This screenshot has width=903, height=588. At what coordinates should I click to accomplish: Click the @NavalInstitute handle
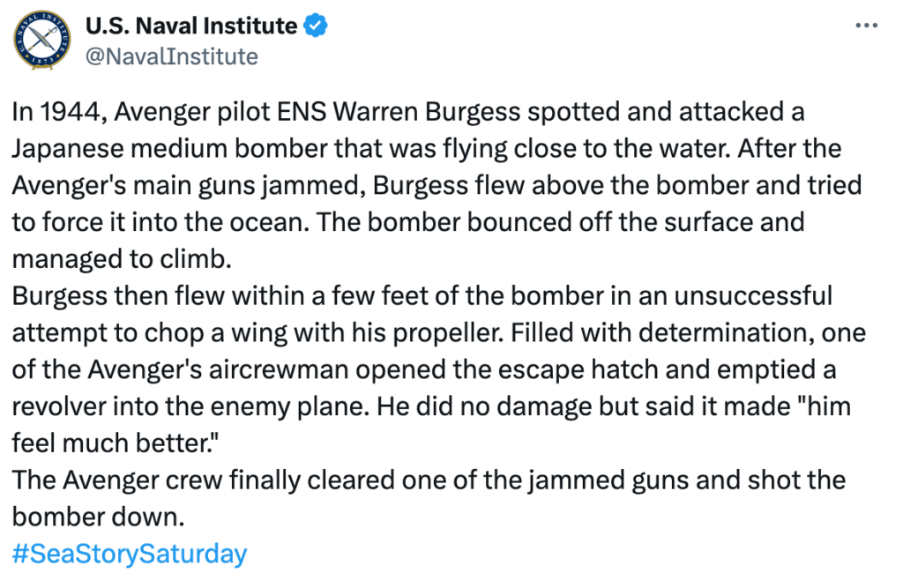click(171, 56)
